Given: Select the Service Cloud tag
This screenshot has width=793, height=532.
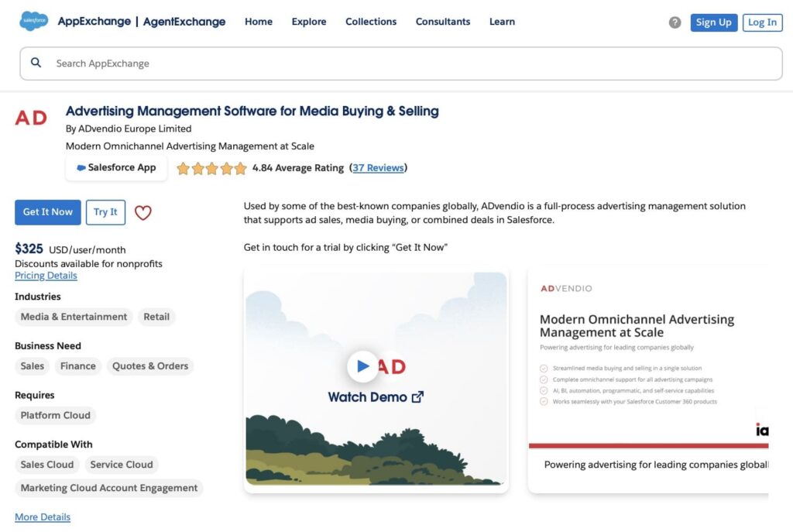Looking at the screenshot, I should (122, 465).
